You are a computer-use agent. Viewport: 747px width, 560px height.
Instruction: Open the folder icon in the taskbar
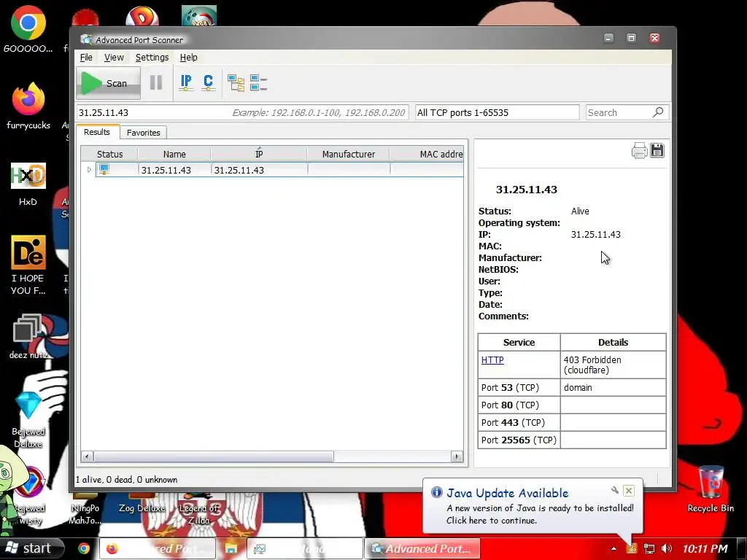click(231, 548)
